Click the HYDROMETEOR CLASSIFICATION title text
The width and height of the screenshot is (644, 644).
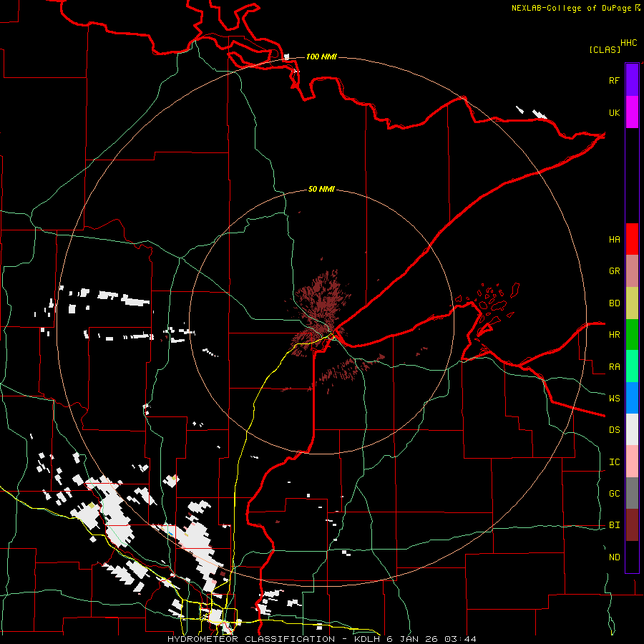251,639
